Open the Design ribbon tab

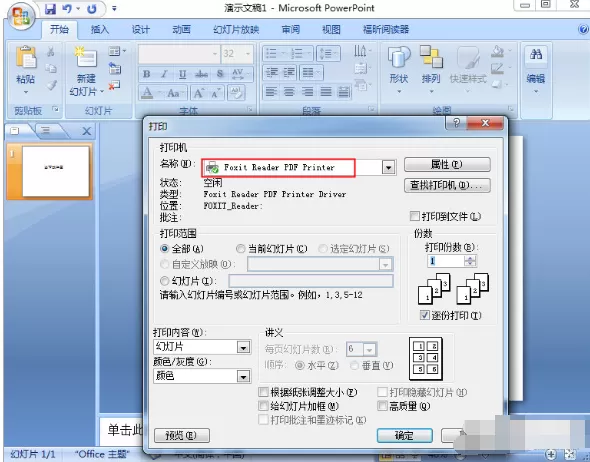coord(140,29)
